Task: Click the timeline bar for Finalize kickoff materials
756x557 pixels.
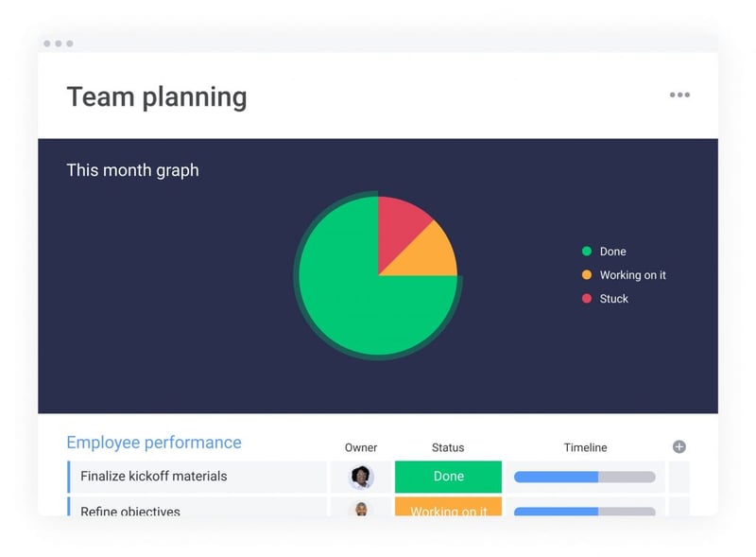Action: coord(585,477)
